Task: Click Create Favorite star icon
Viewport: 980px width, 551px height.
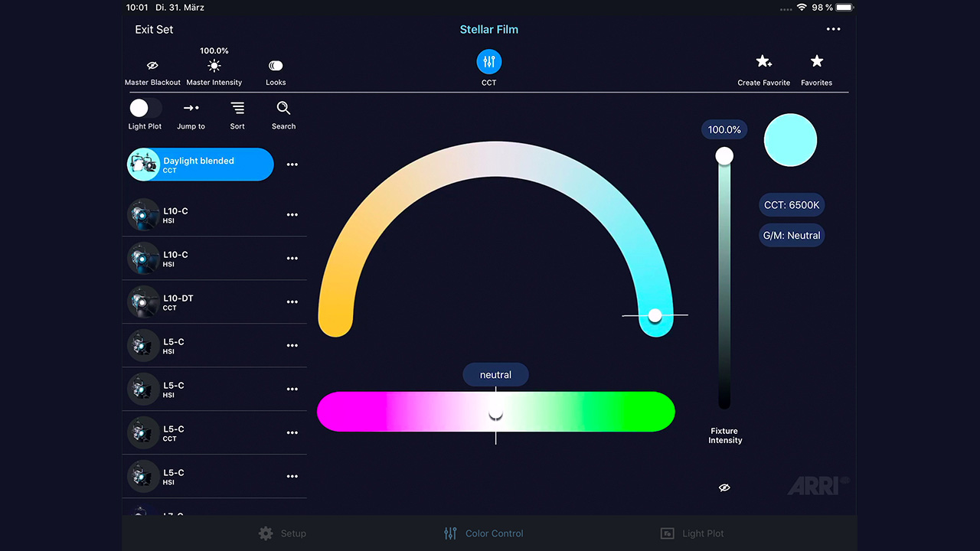Action: tap(763, 62)
